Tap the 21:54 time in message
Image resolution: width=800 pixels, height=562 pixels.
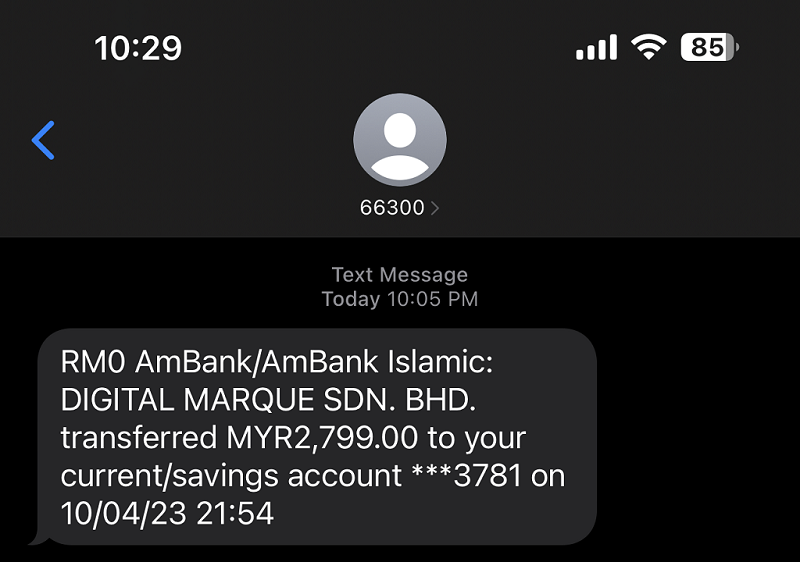click(x=235, y=513)
